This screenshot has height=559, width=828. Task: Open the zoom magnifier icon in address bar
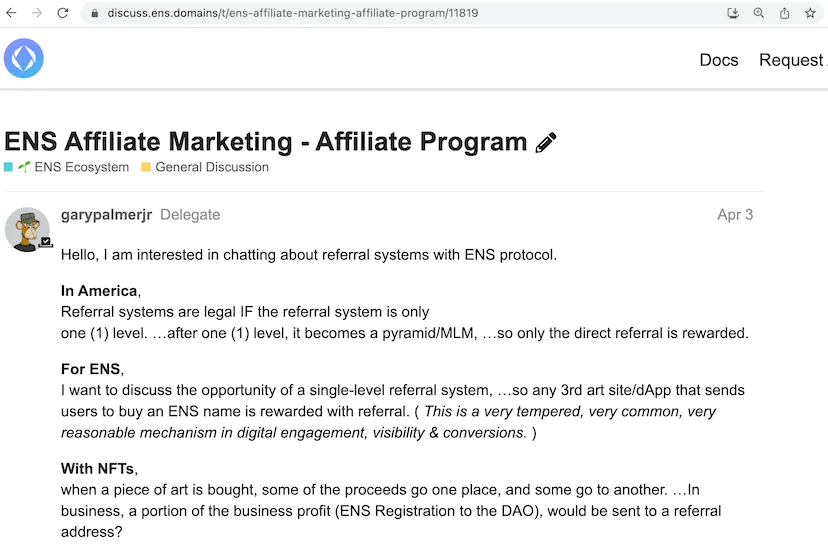[759, 13]
